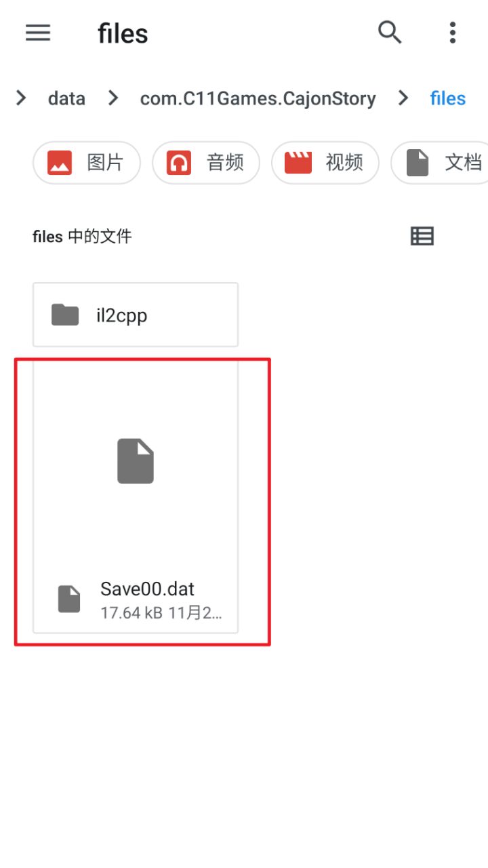Click the chevron before data breadcrumb
488x868 pixels.
click(21, 99)
